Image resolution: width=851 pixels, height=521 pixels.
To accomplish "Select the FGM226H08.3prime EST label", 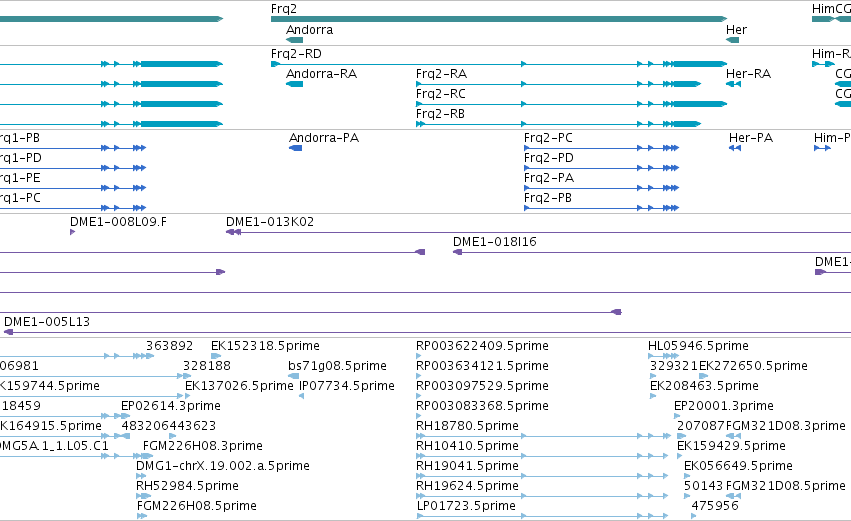I will (202, 446).
